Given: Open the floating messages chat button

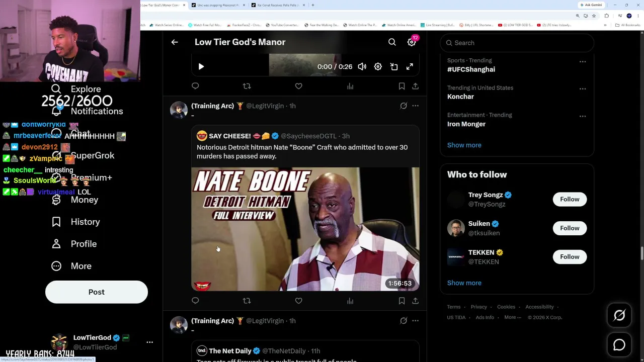Looking at the screenshot, I should pos(619,345).
